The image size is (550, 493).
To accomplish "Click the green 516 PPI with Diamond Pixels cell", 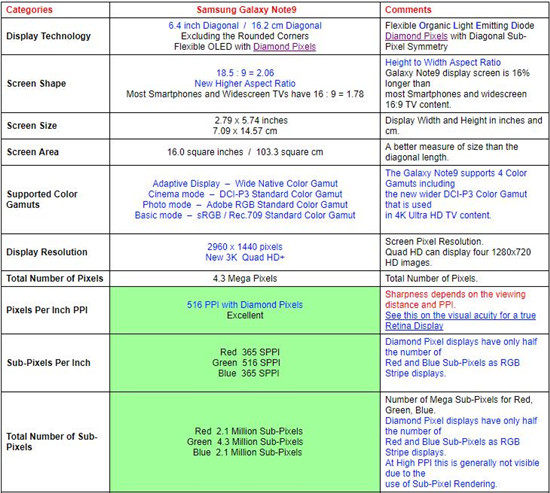I will click(x=245, y=310).
